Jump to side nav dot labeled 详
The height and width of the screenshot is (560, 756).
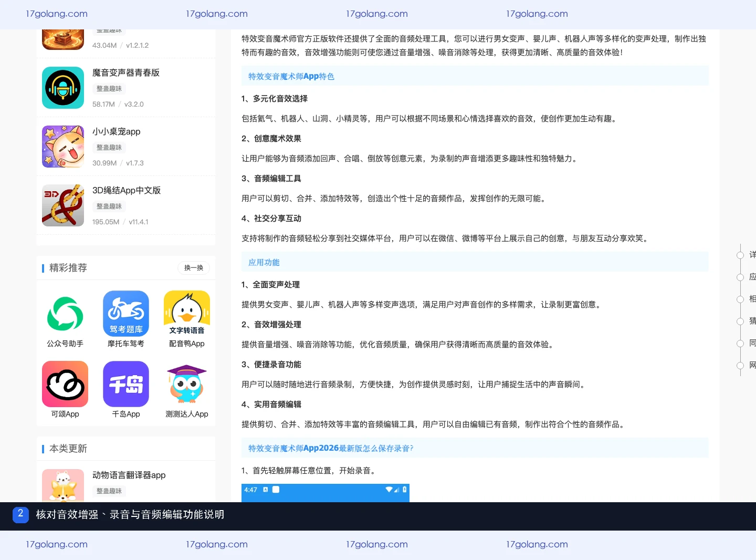click(x=740, y=255)
